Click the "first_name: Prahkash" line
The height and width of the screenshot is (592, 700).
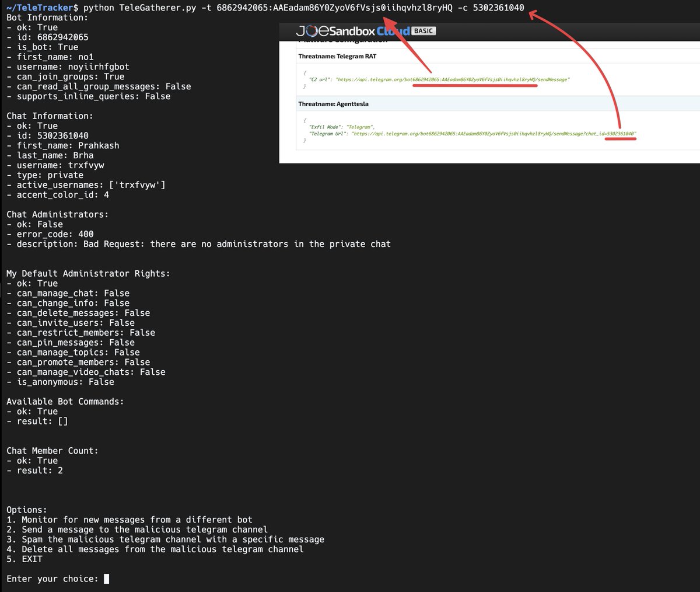[x=63, y=146]
